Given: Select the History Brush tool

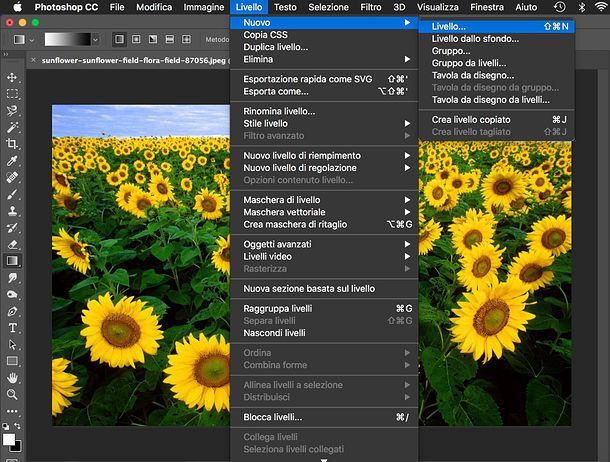Looking at the screenshot, I should (12, 228).
